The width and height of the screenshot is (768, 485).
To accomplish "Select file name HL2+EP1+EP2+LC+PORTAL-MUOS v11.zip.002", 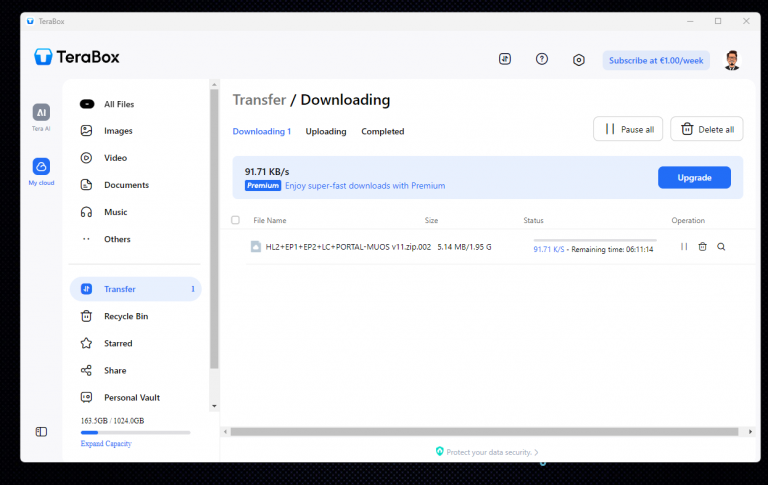I will tap(348, 247).
